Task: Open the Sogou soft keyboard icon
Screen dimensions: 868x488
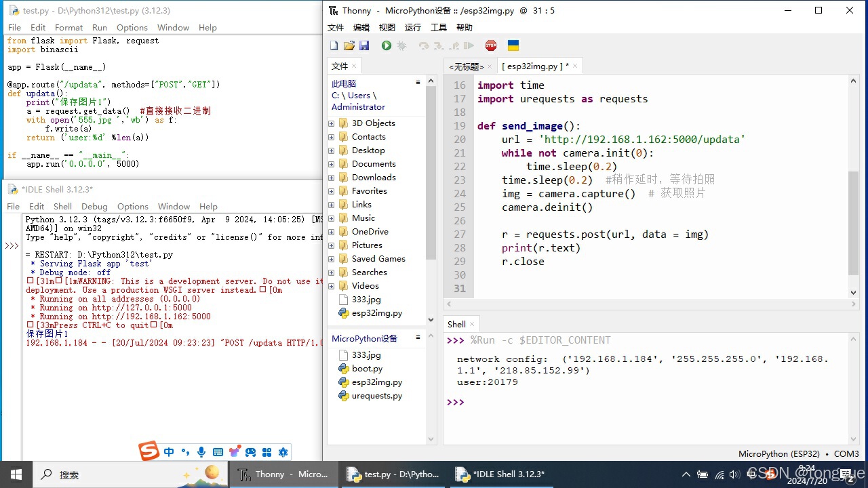Action: coord(218,452)
